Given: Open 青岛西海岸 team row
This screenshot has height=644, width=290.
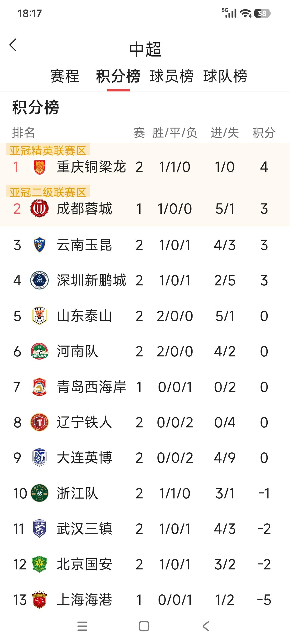Looking at the screenshot, I should (91, 387).
